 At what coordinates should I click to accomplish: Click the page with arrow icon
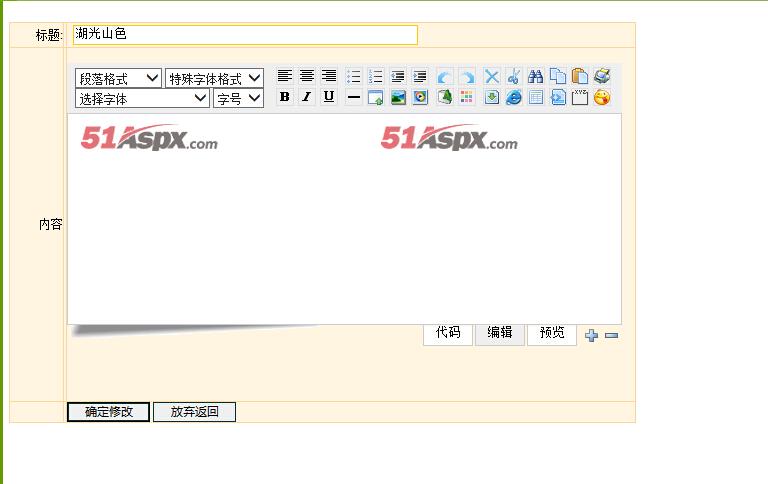[558, 97]
